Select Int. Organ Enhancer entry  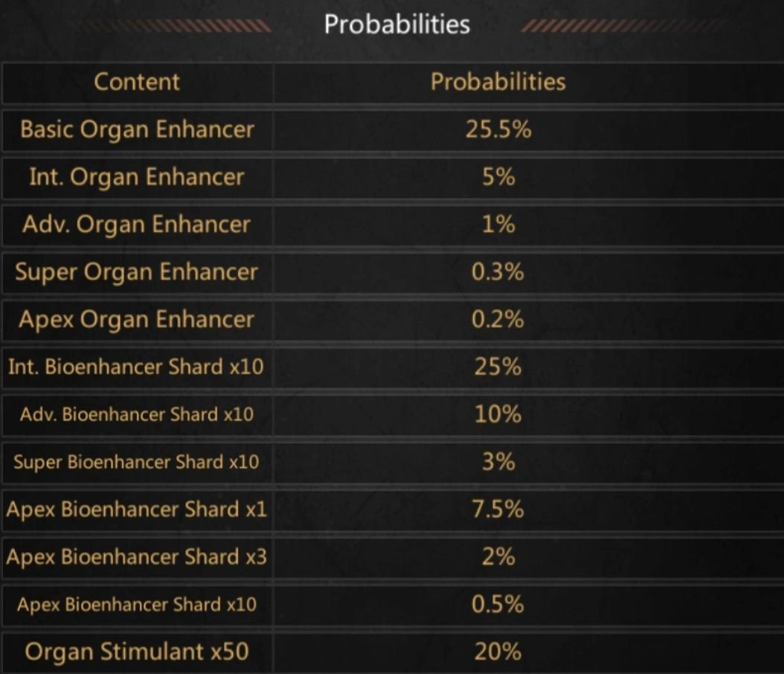pos(137,178)
